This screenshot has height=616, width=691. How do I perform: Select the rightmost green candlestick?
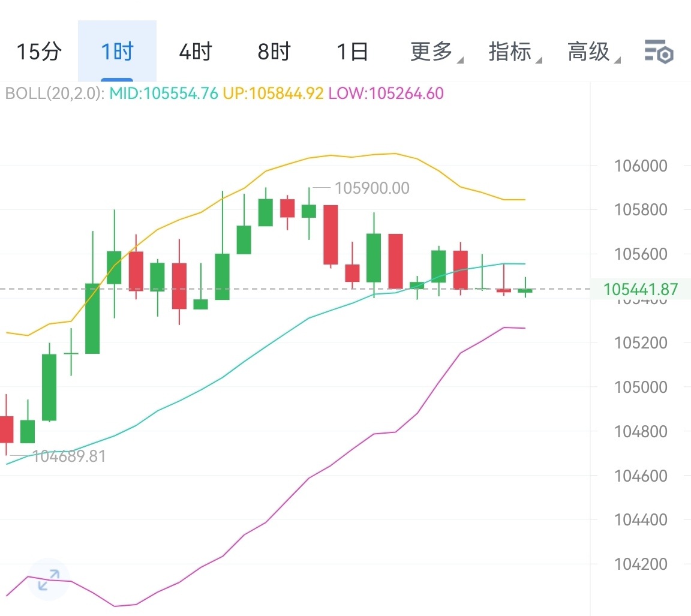[x=525, y=290]
